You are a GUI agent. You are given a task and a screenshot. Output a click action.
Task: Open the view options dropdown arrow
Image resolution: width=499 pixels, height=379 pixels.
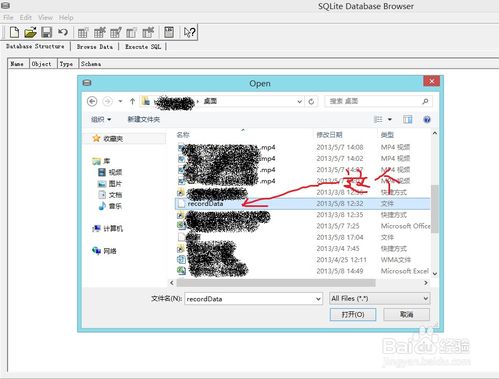390,119
